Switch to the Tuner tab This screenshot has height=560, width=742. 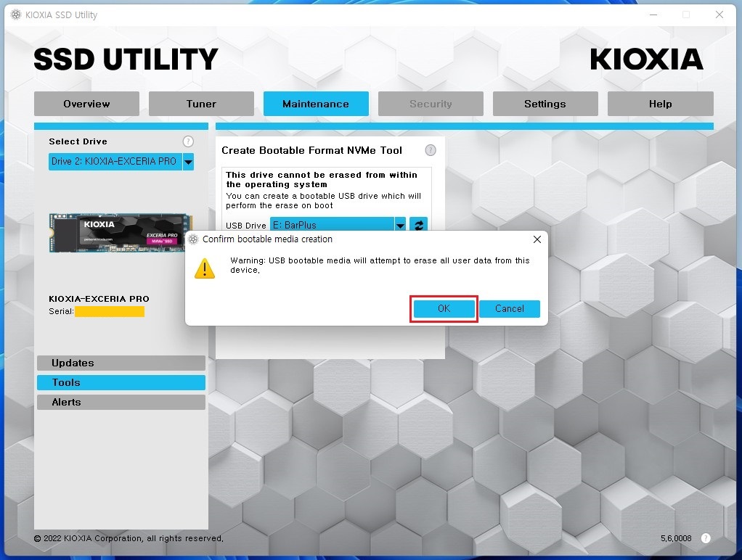point(201,104)
